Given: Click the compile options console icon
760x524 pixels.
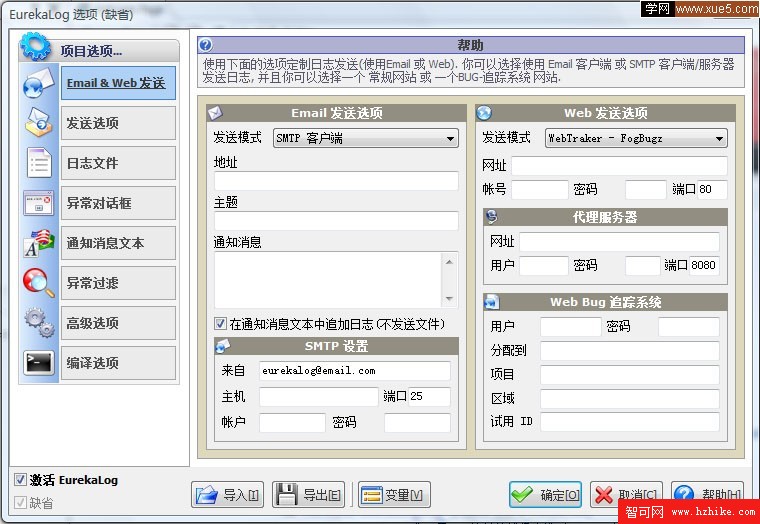Looking at the screenshot, I should (39, 363).
